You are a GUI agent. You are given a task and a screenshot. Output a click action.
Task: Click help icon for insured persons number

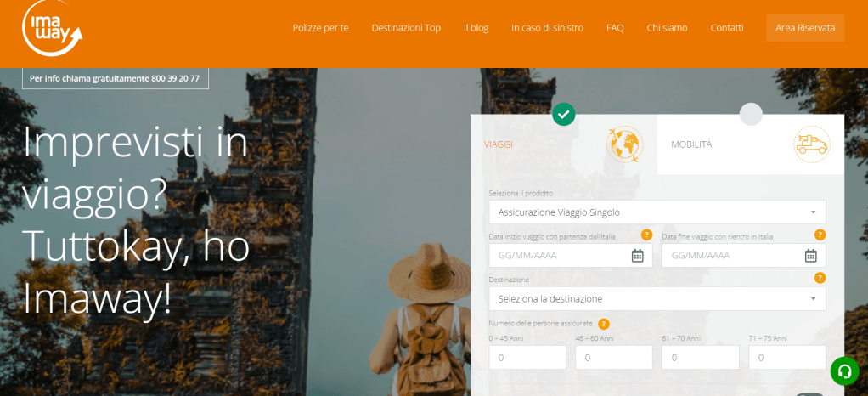point(604,324)
